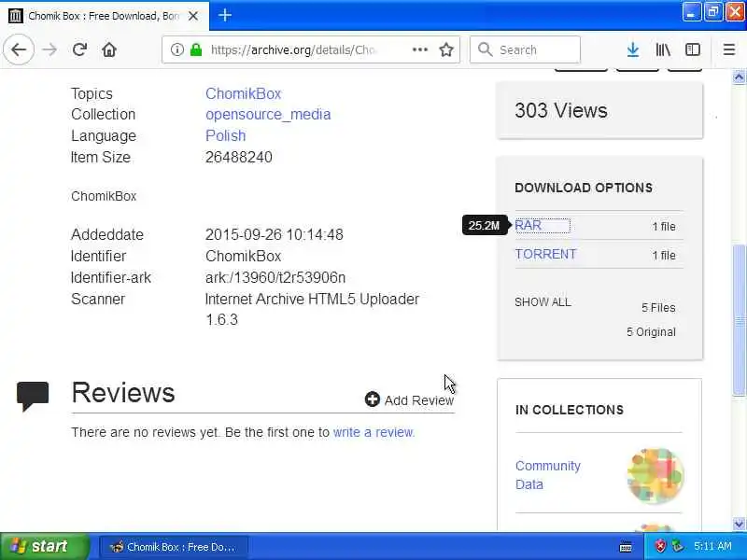Click the Community Data thumbnail image
The width and height of the screenshot is (747, 560).
(655, 475)
